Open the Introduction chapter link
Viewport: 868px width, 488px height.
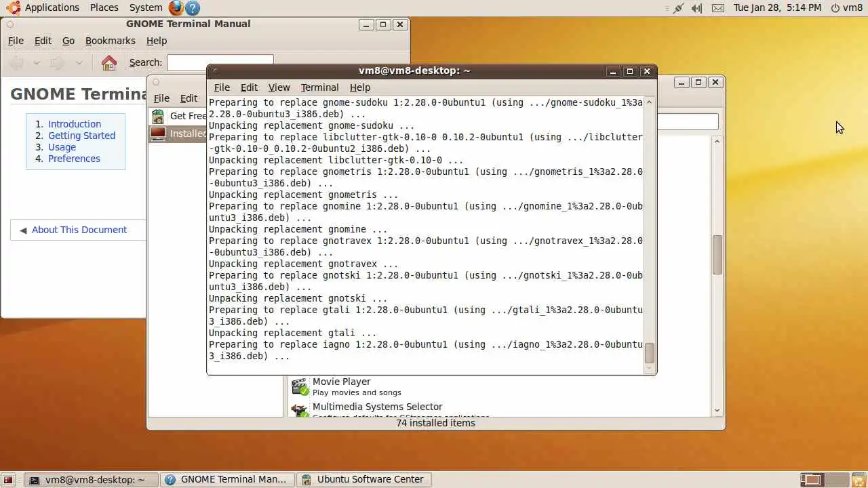pos(75,124)
